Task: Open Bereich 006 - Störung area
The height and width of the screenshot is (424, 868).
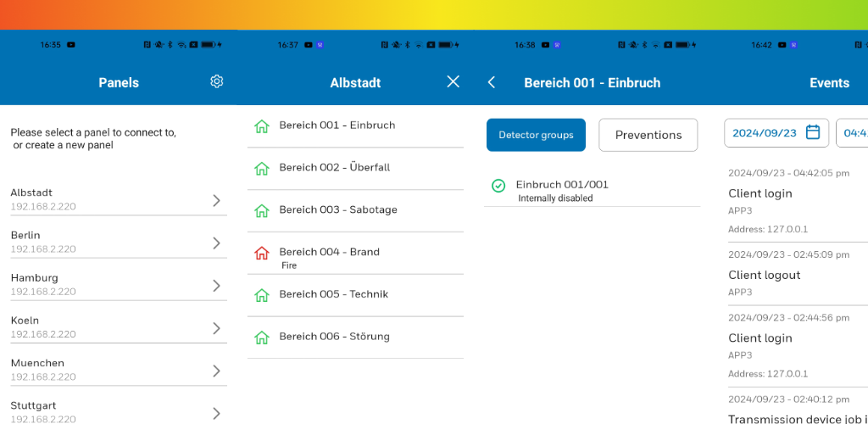Action: [355, 338]
